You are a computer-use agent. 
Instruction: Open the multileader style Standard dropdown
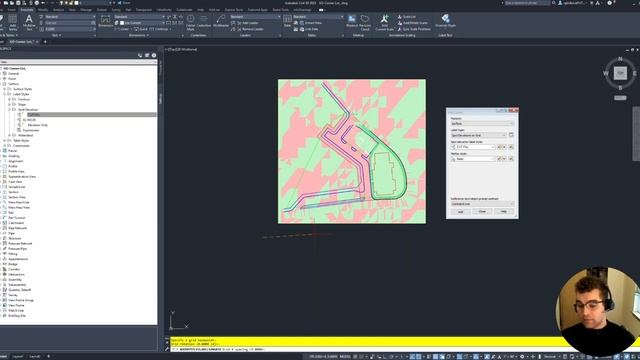click(x=255, y=17)
